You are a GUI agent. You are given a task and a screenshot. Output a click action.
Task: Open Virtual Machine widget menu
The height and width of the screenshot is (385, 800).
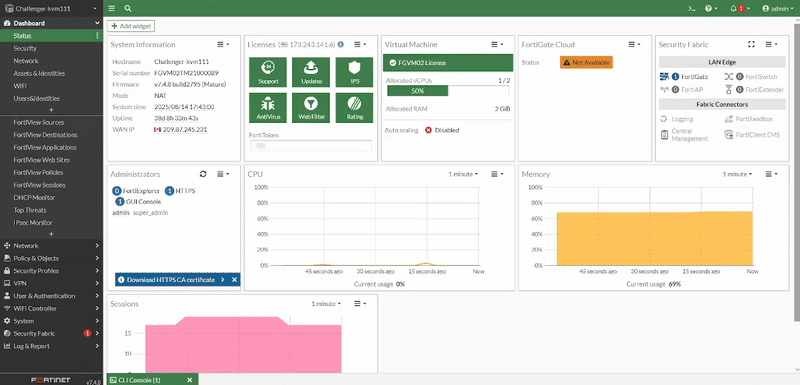[497, 44]
